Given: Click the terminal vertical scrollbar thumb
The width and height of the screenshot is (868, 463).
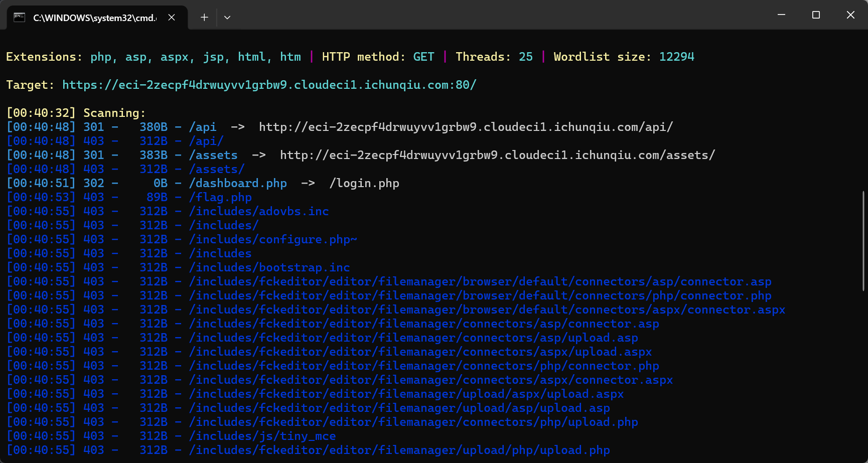Looking at the screenshot, I should click(863, 241).
